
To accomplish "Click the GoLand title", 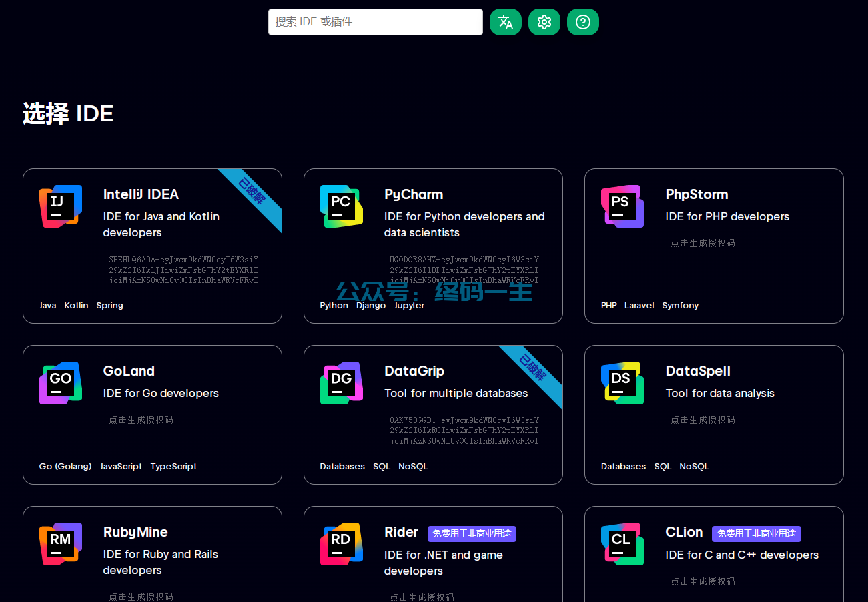I will pos(129,371).
